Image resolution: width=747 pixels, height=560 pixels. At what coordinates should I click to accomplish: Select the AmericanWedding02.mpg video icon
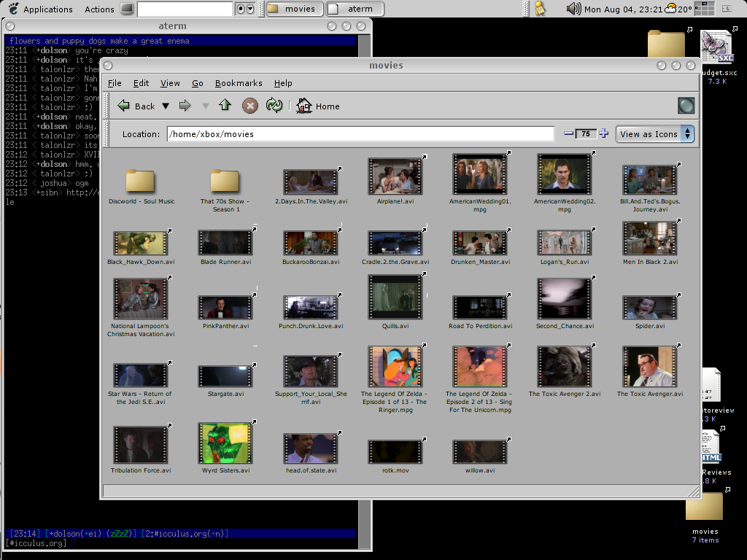565,174
